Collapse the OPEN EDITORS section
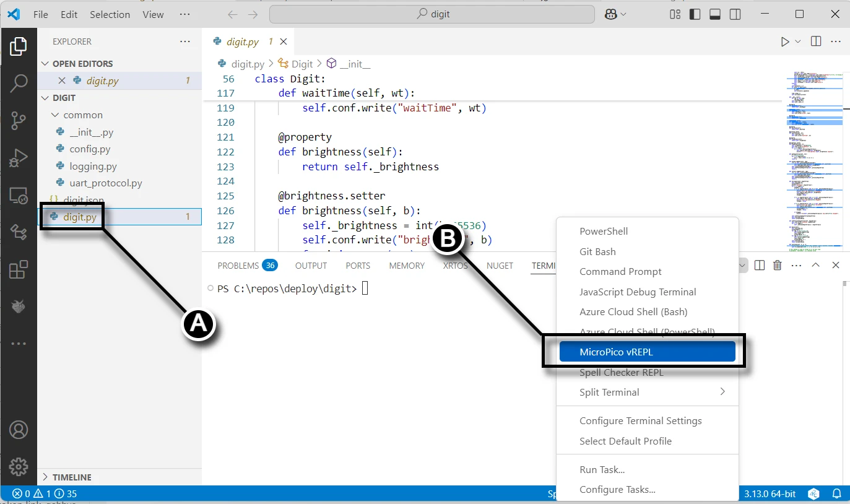The image size is (850, 504). coord(45,64)
